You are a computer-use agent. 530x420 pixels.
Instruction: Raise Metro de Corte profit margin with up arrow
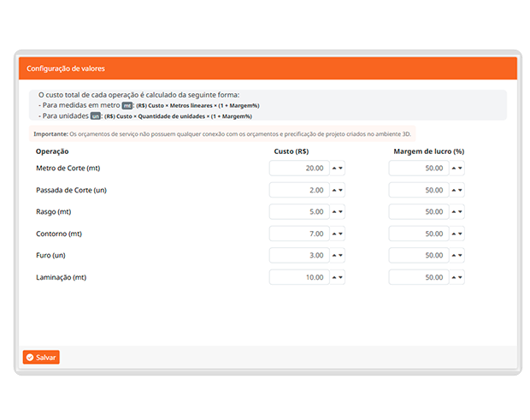coord(453,169)
